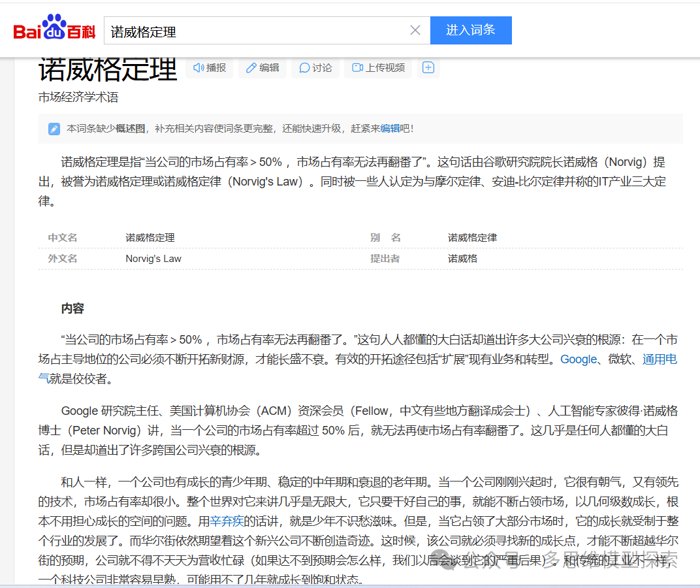Open the Google hyperlink in the content paragraph
Viewport: 700px width, 588px height.
(x=578, y=359)
